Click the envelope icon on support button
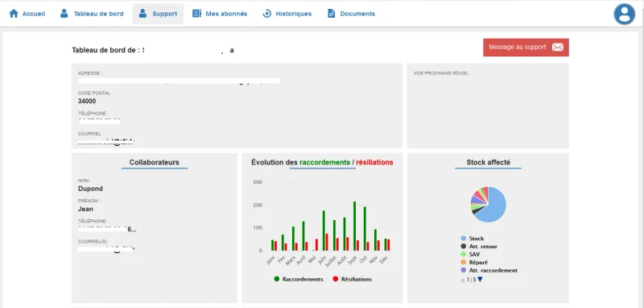 pyautogui.click(x=557, y=48)
